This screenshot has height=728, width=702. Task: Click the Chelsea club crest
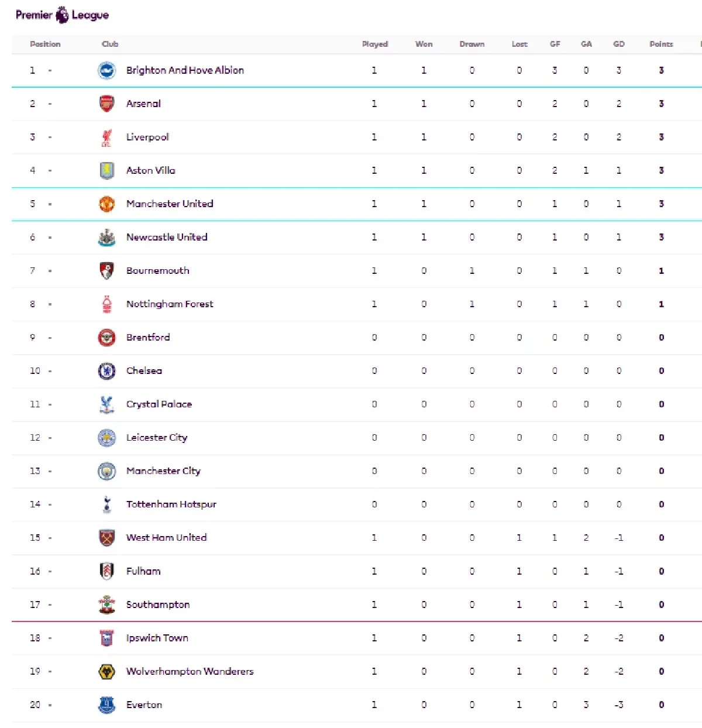[106, 370]
